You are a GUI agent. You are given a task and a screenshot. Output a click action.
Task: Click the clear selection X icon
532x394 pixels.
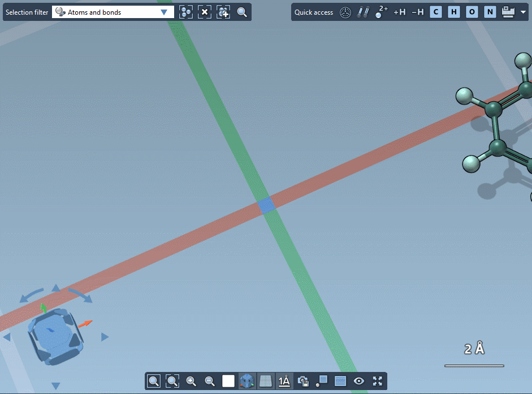tap(205, 12)
